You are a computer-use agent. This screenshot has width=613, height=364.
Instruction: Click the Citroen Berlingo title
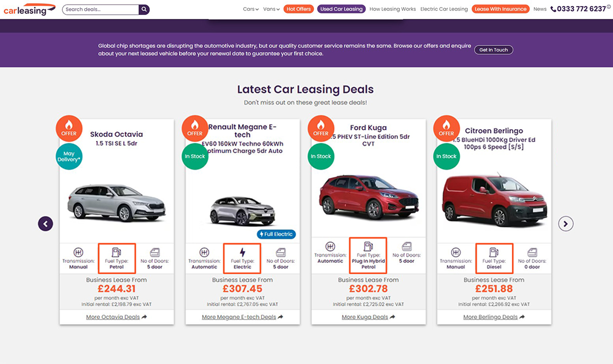494,131
